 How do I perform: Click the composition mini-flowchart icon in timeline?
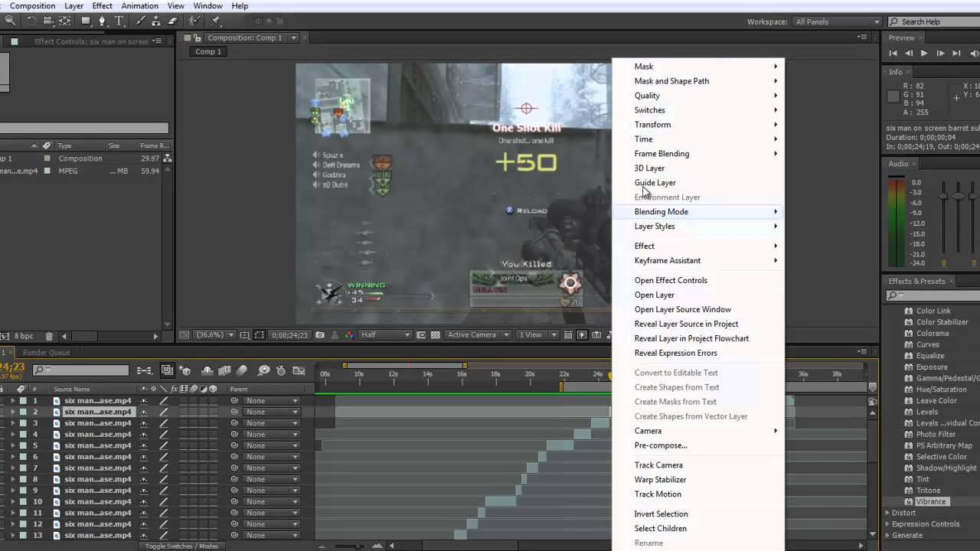pos(144,370)
